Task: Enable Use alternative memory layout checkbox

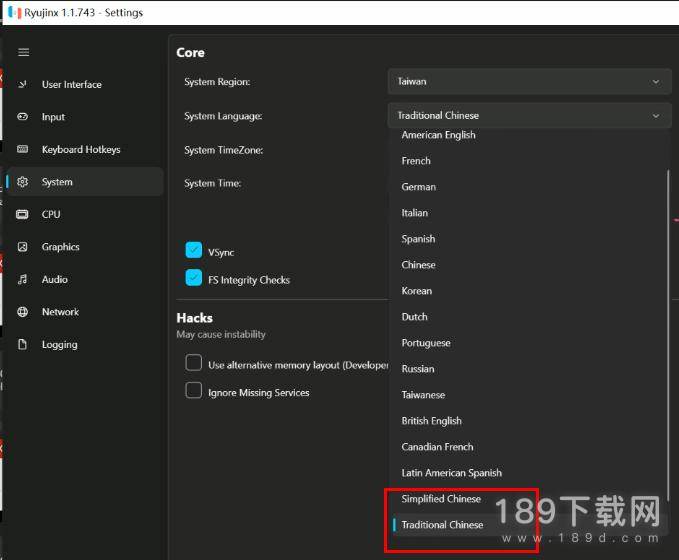Action: 194,363
